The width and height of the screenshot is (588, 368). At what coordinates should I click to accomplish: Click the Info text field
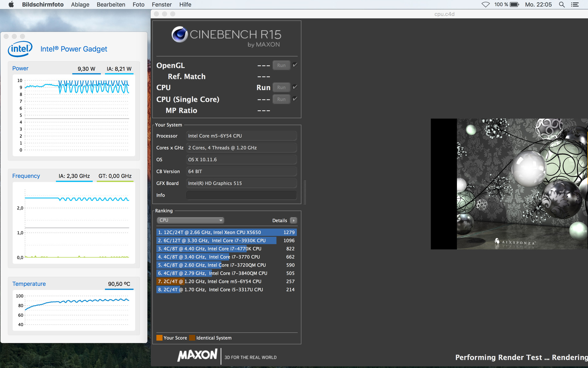coord(241,195)
